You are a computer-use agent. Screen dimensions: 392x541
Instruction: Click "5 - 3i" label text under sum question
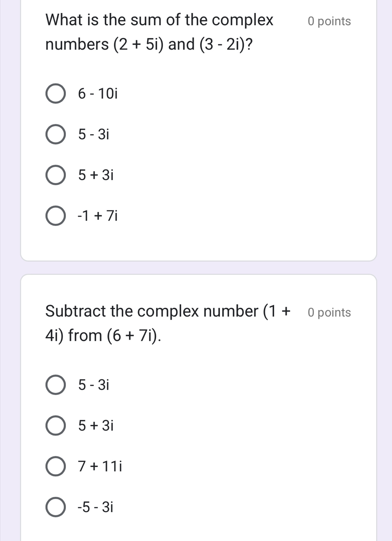coord(94,134)
